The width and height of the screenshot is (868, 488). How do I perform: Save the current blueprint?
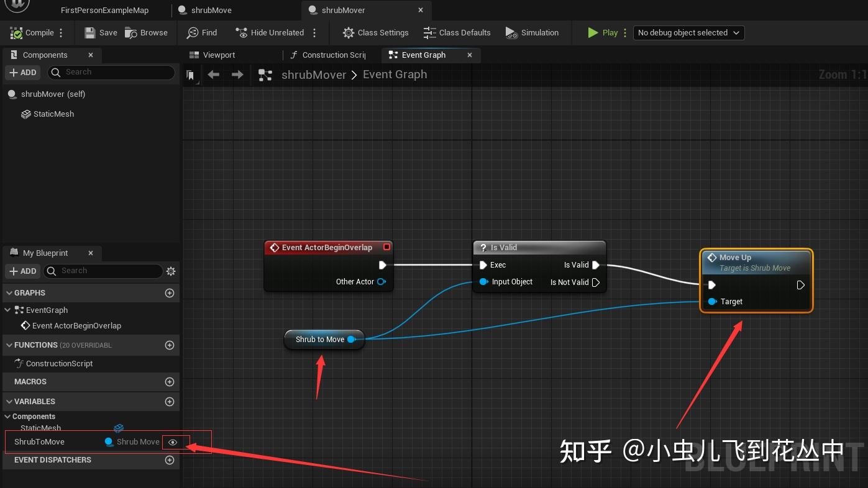pos(101,33)
